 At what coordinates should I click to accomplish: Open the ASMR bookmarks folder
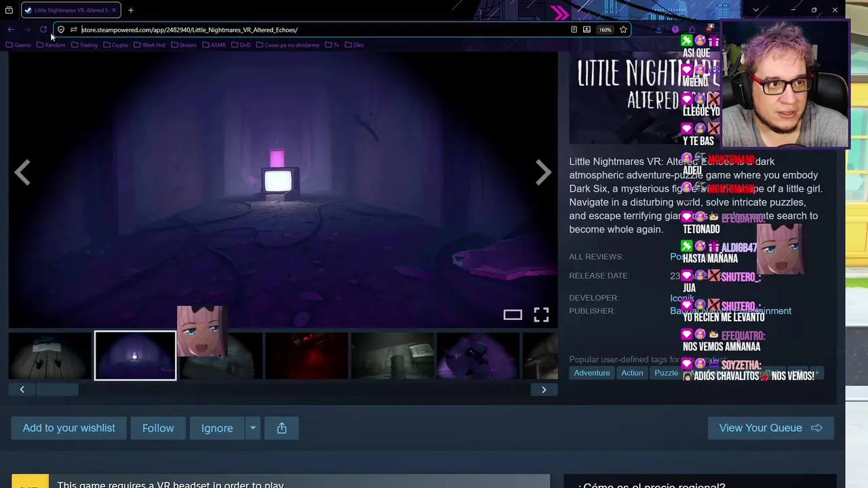[x=214, y=45]
